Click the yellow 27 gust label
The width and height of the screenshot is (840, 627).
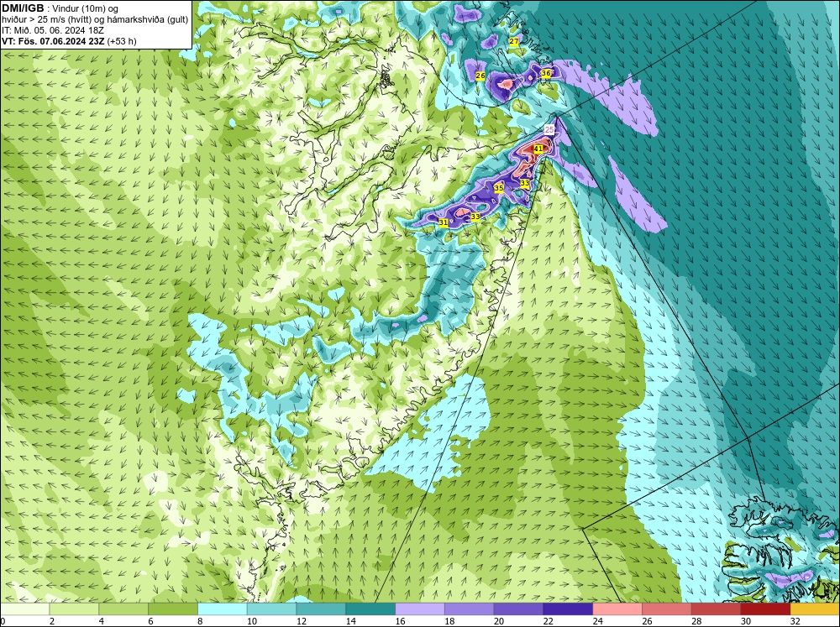(x=514, y=42)
